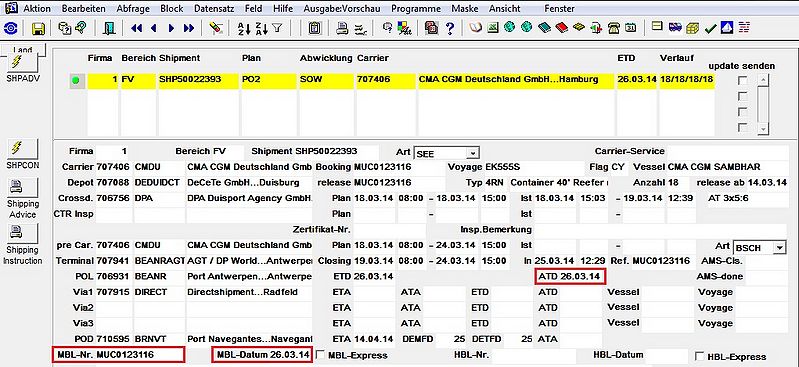Open the Fenster menu

tap(559, 9)
